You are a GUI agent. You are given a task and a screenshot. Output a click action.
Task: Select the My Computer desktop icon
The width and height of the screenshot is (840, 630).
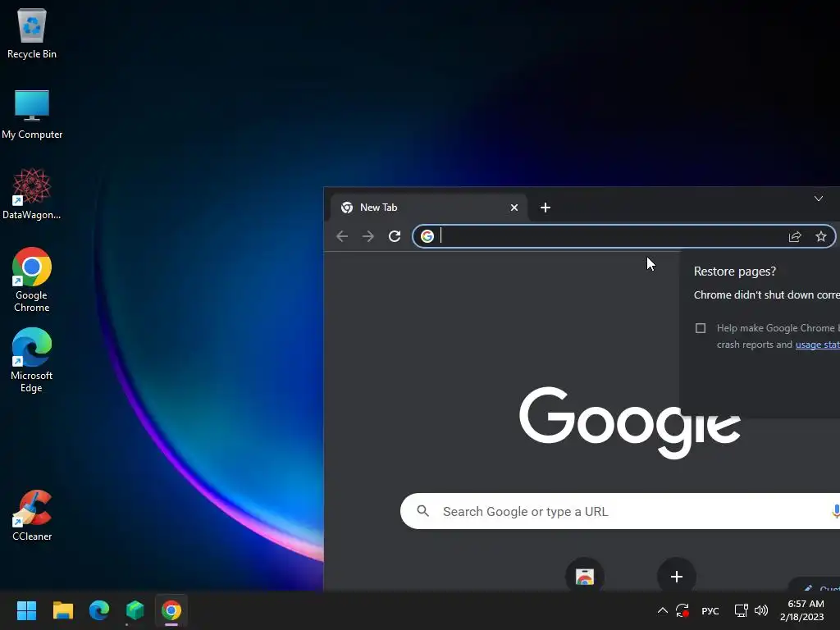(x=32, y=114)
